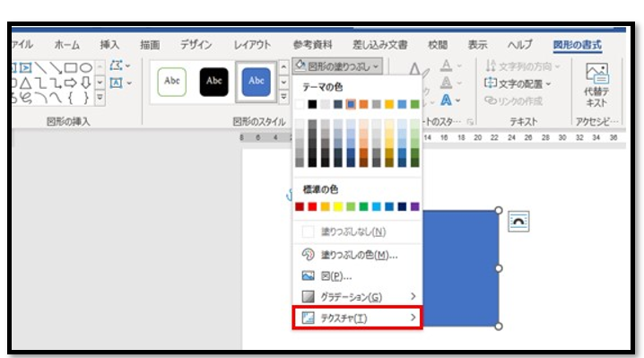Go to the レイアウト tab

click(x=252, y=44)
